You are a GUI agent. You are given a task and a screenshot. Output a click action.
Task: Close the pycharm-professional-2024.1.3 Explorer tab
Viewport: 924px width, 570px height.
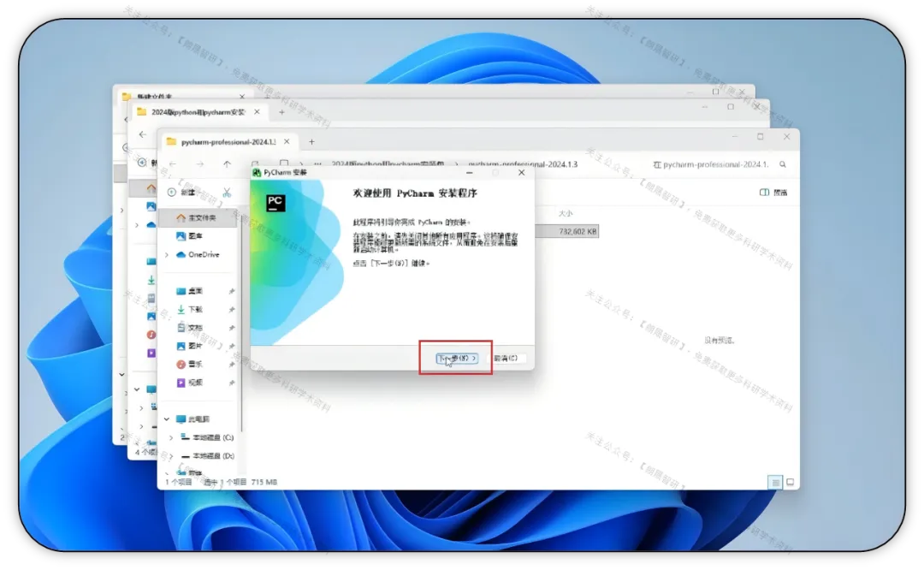coord(287,141)
